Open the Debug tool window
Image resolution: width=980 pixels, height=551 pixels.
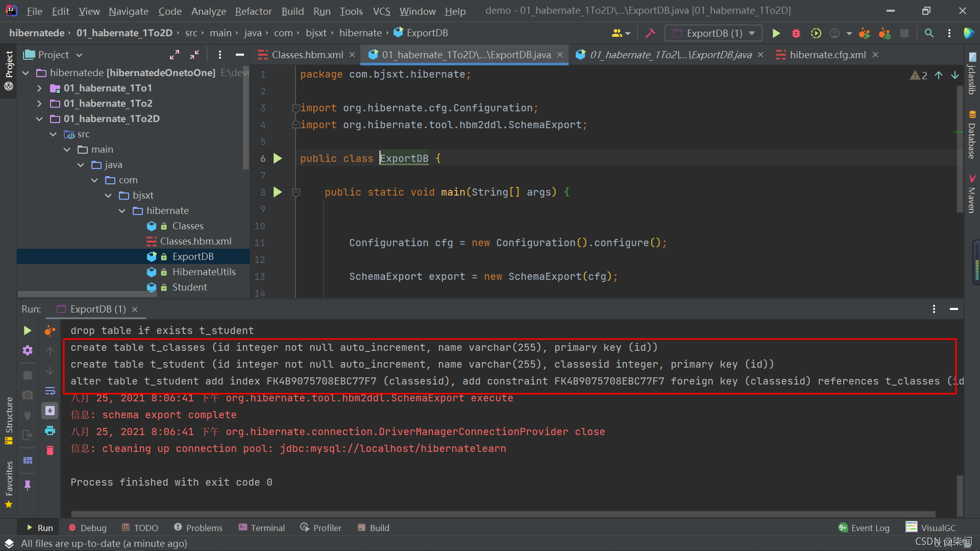click(87, 528)
